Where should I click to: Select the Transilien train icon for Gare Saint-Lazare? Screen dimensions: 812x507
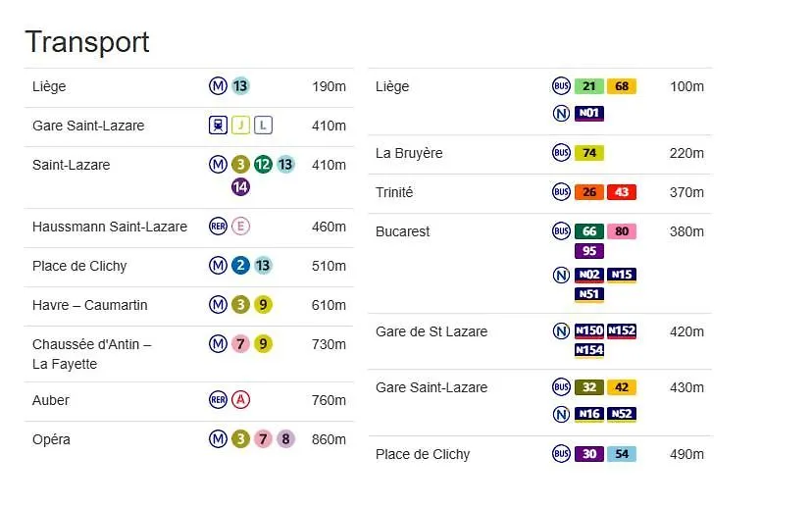click(218, 126)
